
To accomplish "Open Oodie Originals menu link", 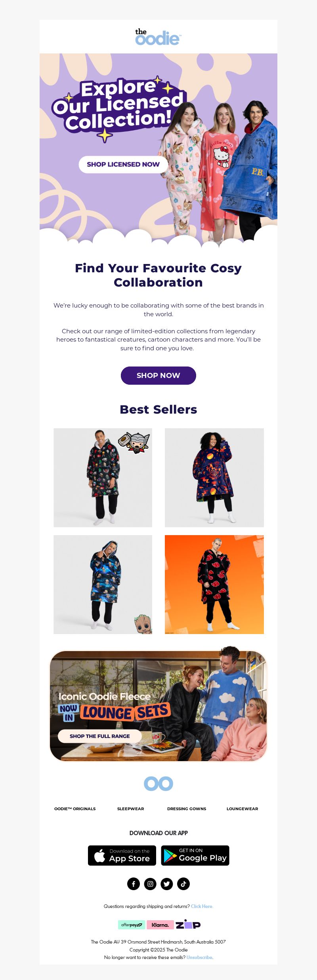I will click(x=75, y=809).
